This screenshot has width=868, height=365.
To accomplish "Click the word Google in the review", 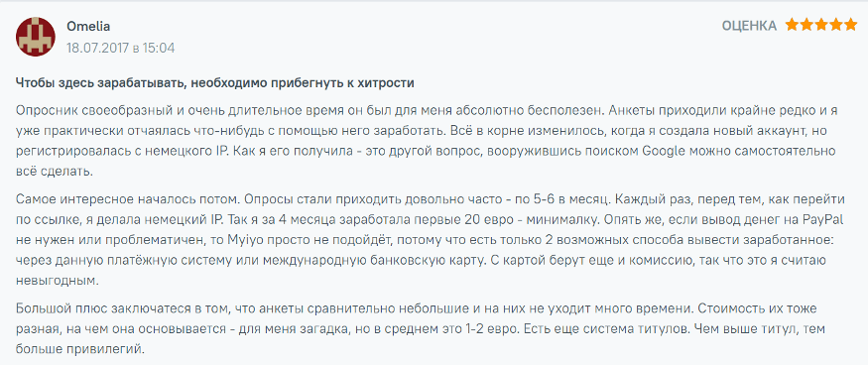I will point(661,151).
